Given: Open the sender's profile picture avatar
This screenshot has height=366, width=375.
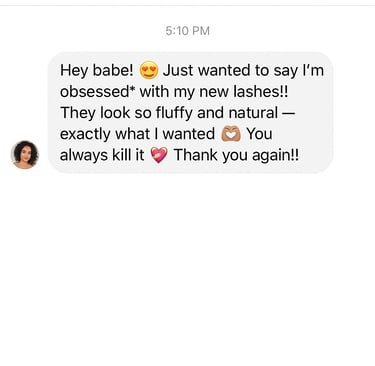Looking at the screenshot, I should point(25,155).
